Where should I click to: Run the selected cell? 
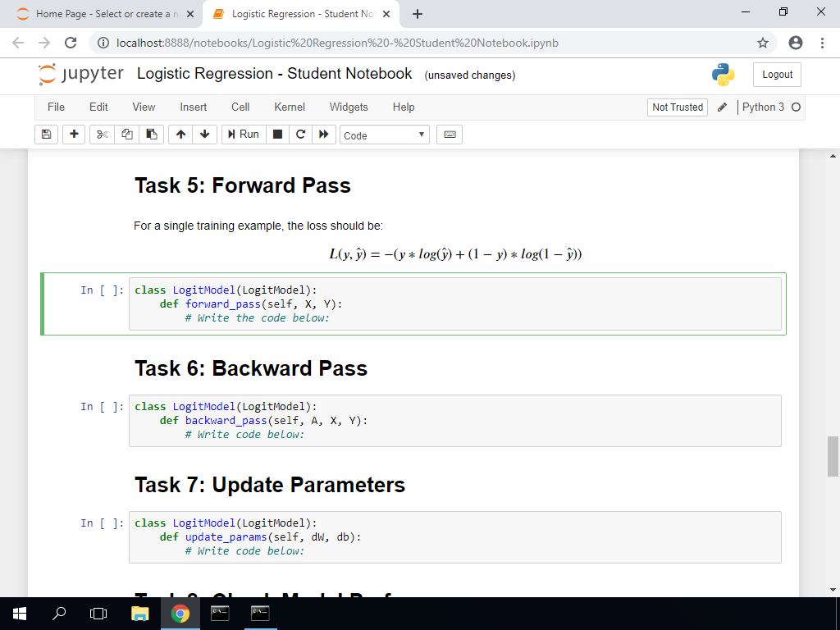coord(243,135)
